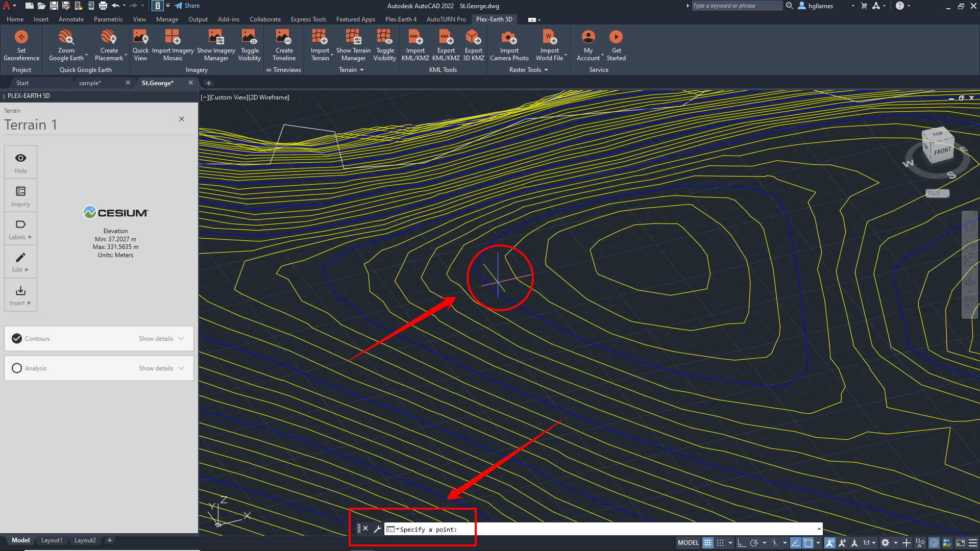Click Export 3D KMZ icon
This screenshot has height=551, width=980.
(473, 37)
